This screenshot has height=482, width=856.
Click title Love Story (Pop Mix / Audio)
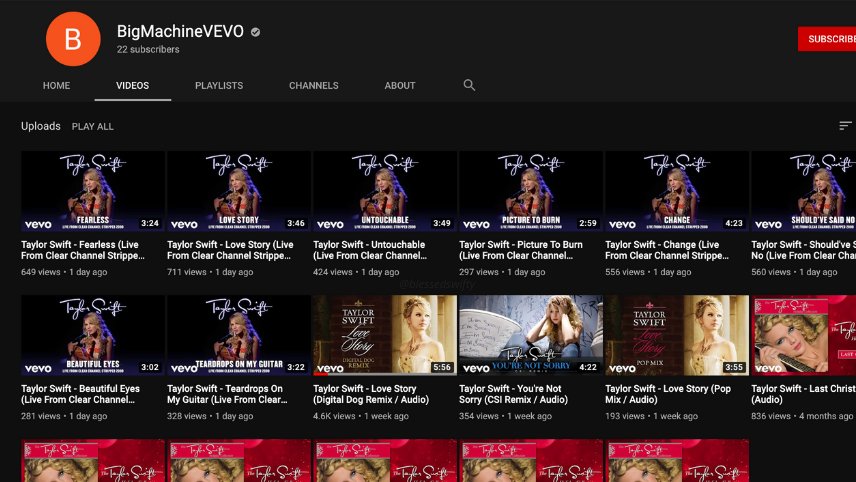tap(668, 394)
